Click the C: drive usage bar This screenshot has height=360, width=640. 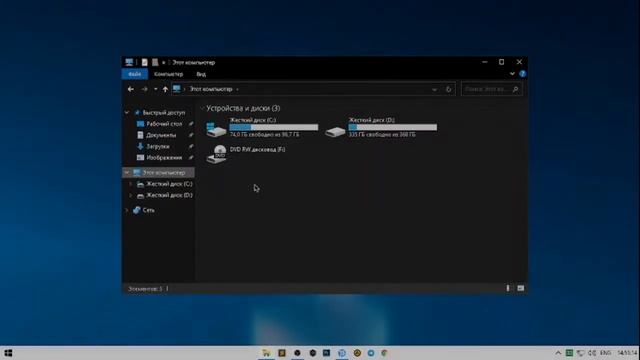tap(273, 127)
